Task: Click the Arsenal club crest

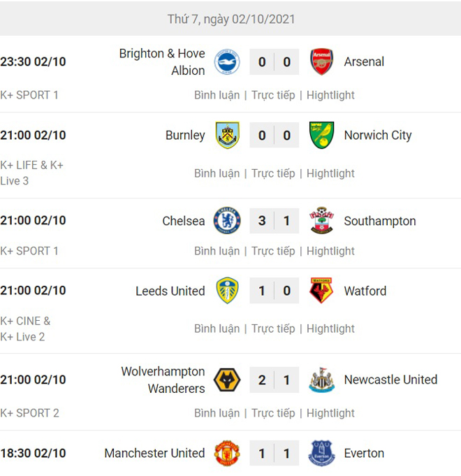Action: tap(322, 62)
